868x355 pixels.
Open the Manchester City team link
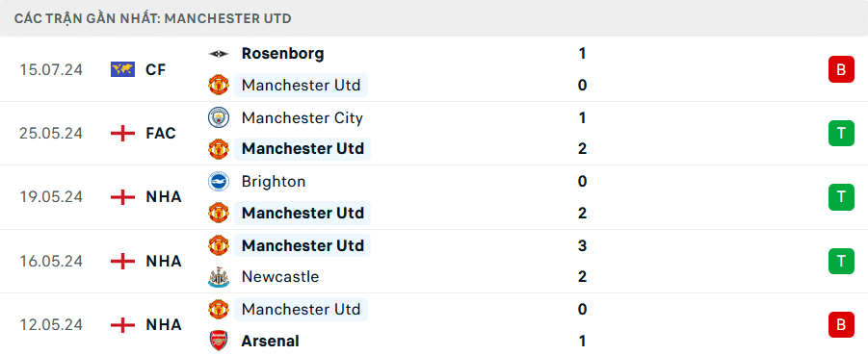(x=302, y=117)
